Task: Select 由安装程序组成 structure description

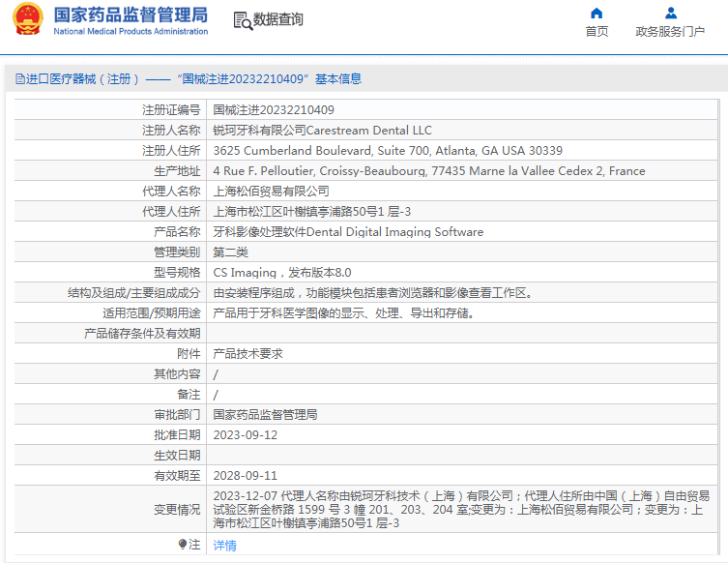Action: pos(372,293)
